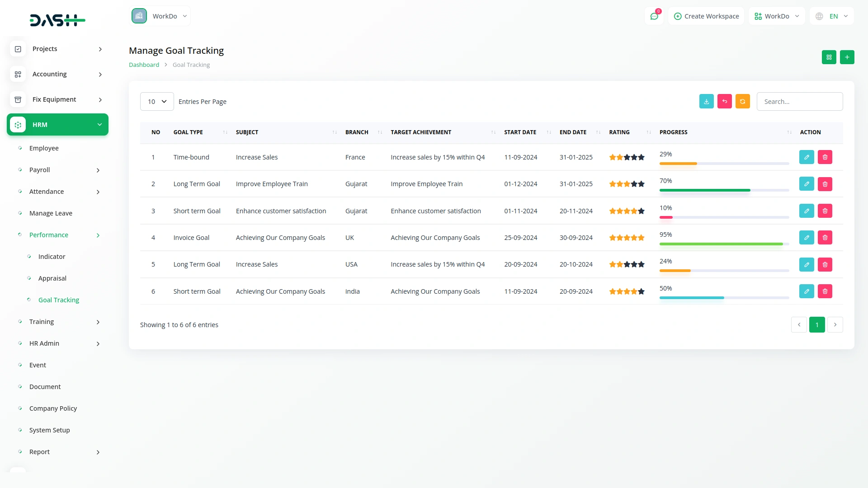The width and height of the screenshot is (868, 488).
Task: Delete the Short term Goal India row
Action: [x=825, y=291]
